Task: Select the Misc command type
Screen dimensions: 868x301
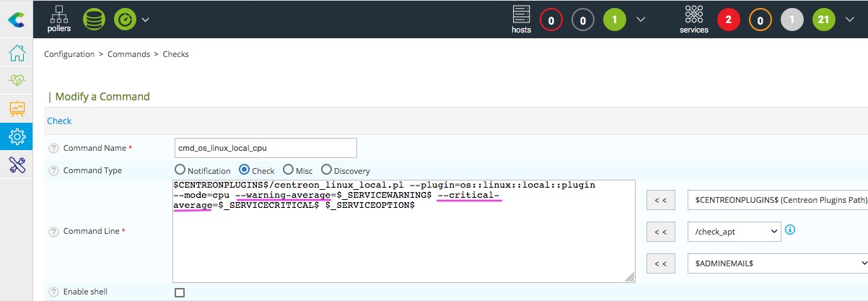Action: (x=289, y=170)
